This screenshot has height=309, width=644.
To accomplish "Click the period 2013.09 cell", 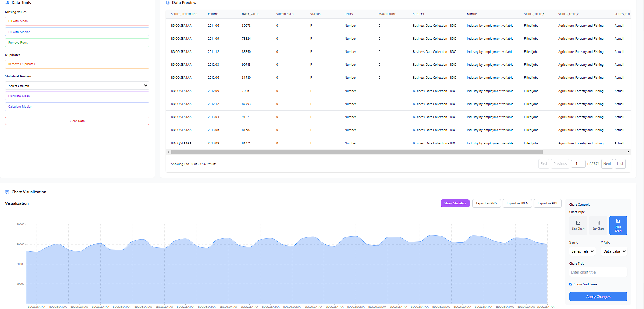I will point(213,143).
